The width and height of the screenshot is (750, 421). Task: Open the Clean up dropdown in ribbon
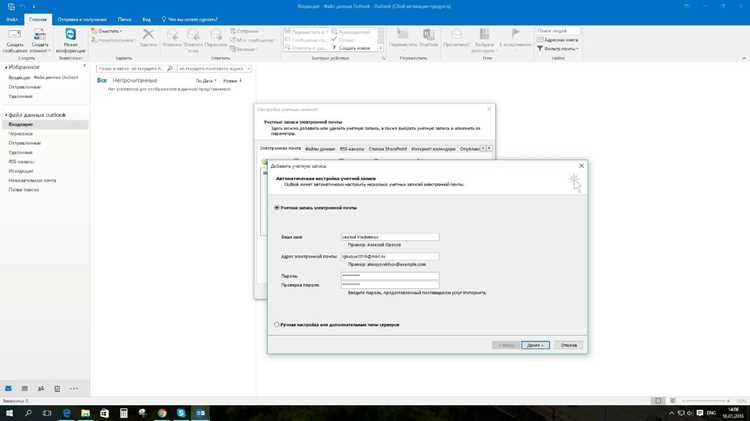tap(107, 31)
